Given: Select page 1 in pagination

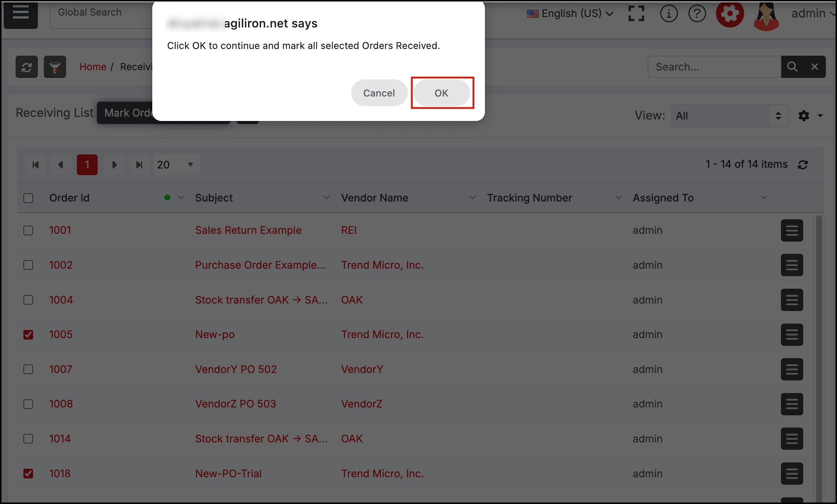Looking at the screenshot, I should [87, 165].
